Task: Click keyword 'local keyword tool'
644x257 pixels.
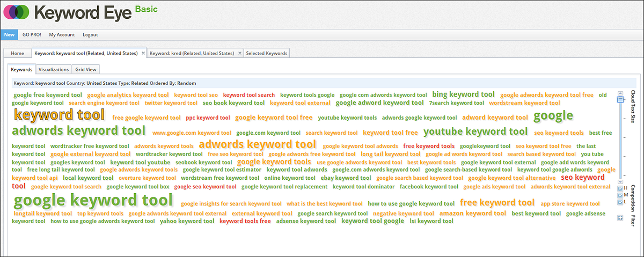Action: pyautogui.click(x=88, y=178)
